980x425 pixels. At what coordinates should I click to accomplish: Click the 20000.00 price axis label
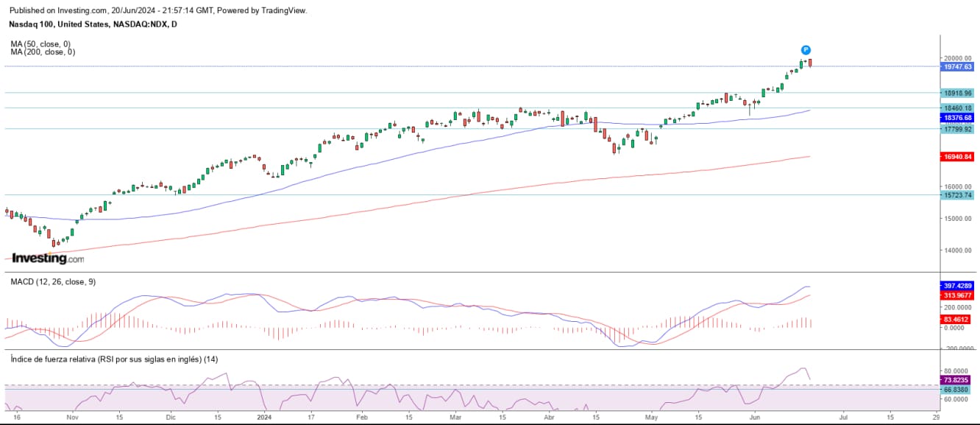point(957,58)
